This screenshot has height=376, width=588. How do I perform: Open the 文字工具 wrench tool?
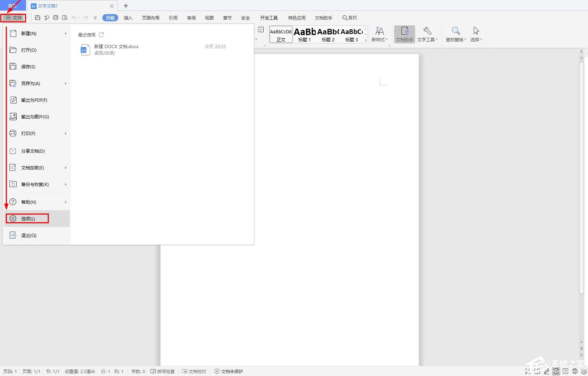427,34
